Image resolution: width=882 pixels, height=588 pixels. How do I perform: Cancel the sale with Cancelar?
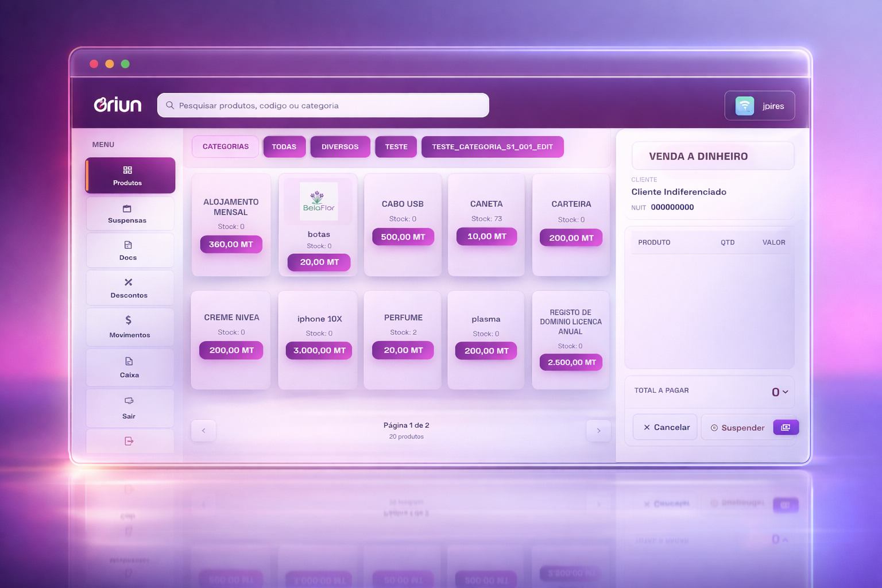tap(665, 427)
